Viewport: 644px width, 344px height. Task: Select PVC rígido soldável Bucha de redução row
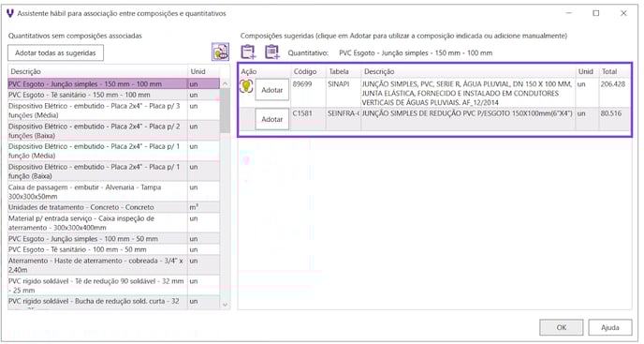point(114,303)
